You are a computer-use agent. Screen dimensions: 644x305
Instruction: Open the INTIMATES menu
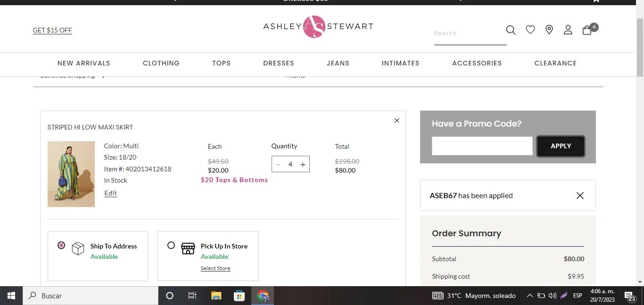[x=401, y=63]
